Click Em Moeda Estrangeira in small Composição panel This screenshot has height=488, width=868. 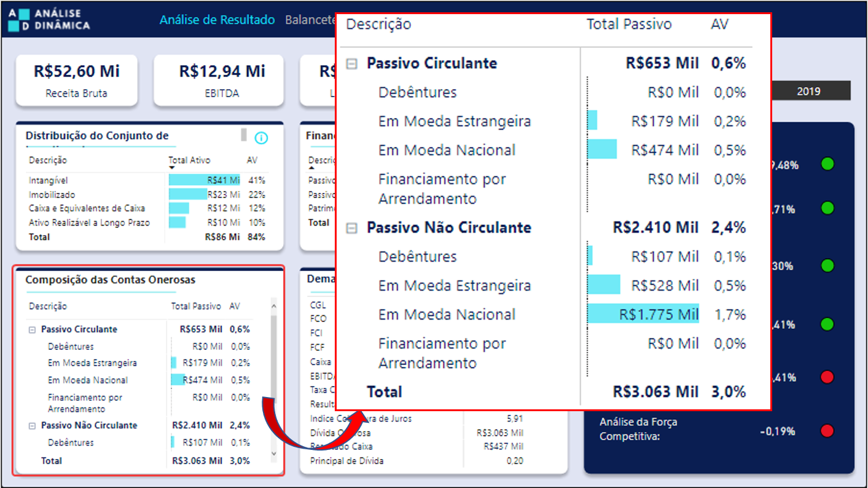[x=92, y=363]
